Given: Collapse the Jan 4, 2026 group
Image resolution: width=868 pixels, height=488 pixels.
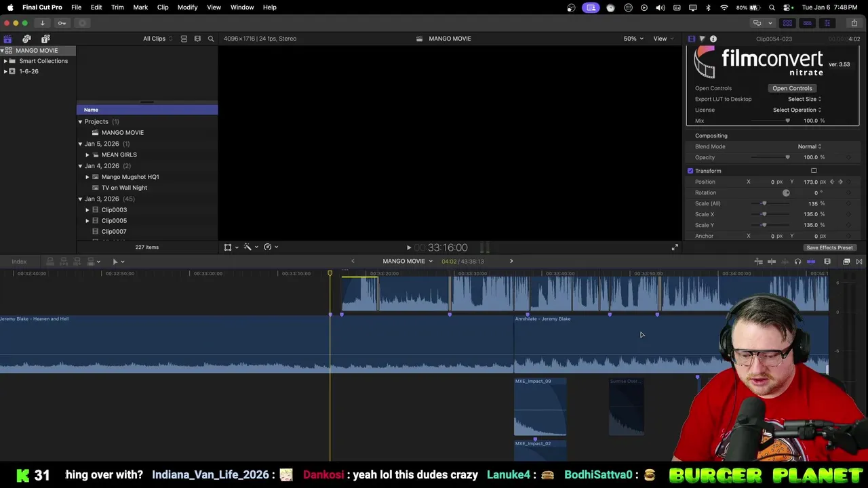Looking at the screenshot, I should coord(80,166).
